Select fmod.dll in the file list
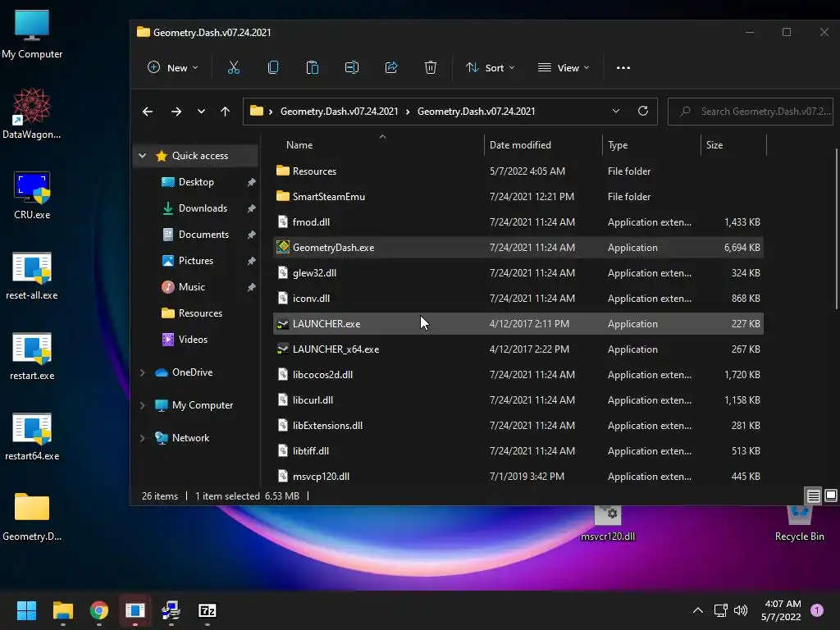 click(x=518, y=222)
